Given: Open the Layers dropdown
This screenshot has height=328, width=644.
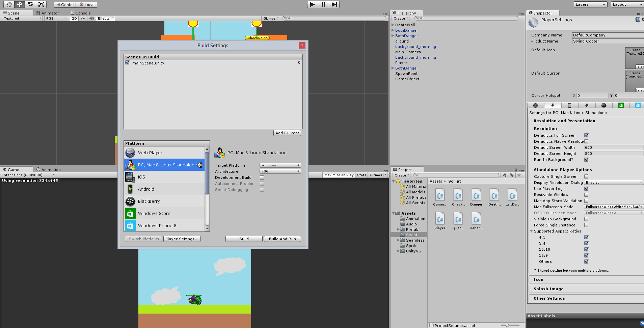Looking at the screenshot, I should 590,4.
